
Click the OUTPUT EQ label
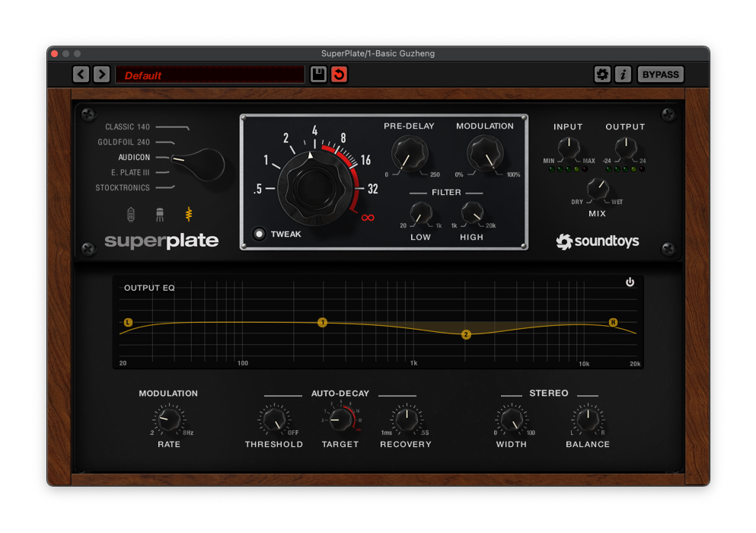click(149, 288)
